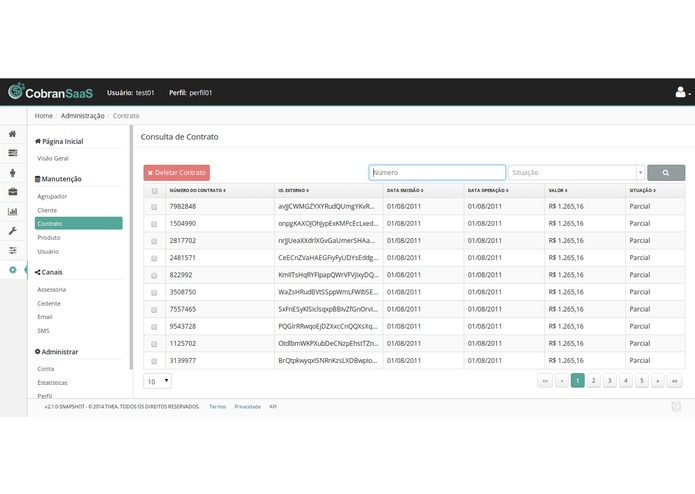Click the briefcase icon in sidebar rail
695x494 pixels.
pyautogui.click(x=12, y=192)
